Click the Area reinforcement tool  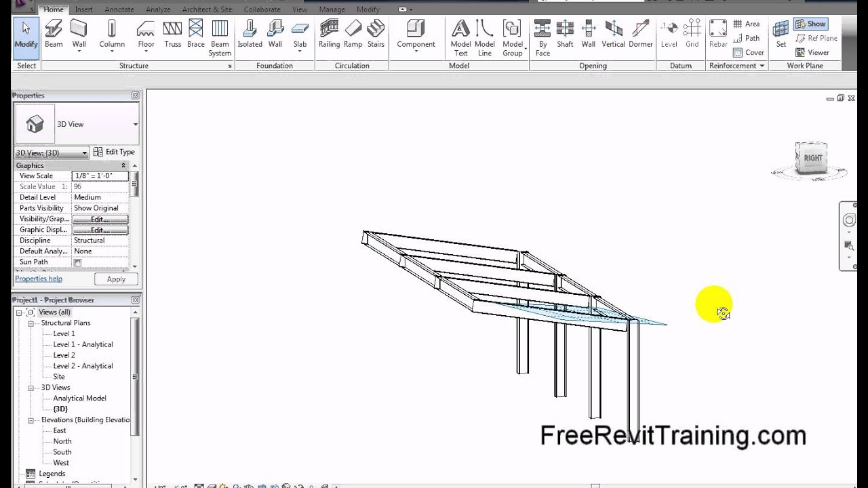746,24
